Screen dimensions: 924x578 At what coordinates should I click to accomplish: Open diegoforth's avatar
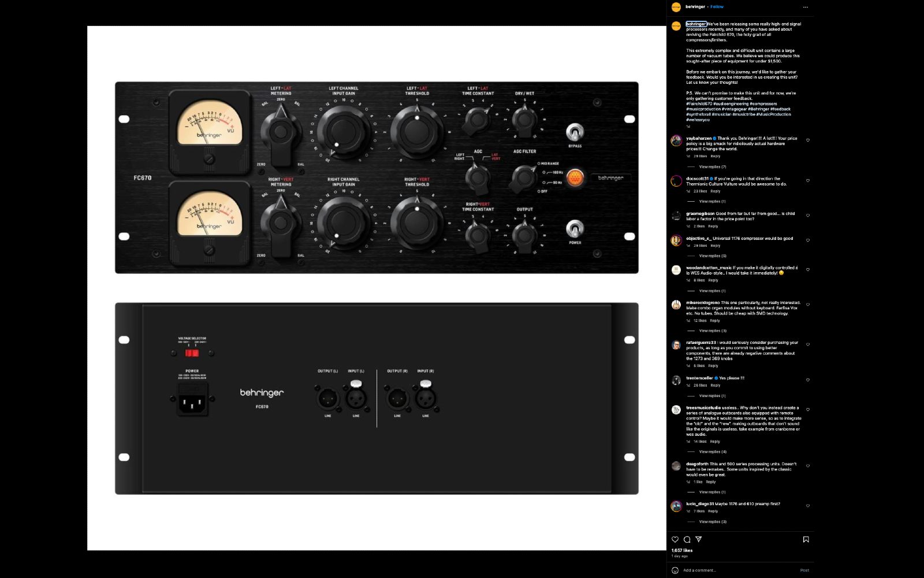(676, 466)
